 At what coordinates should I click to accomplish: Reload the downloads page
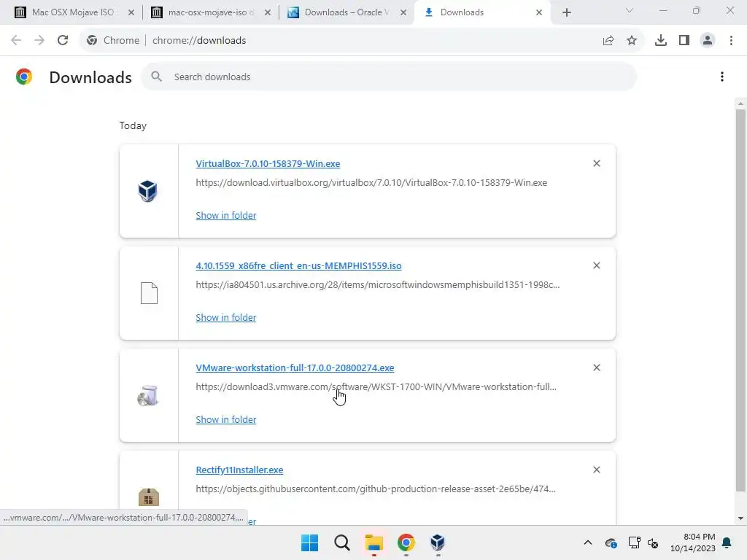[63, 41]
